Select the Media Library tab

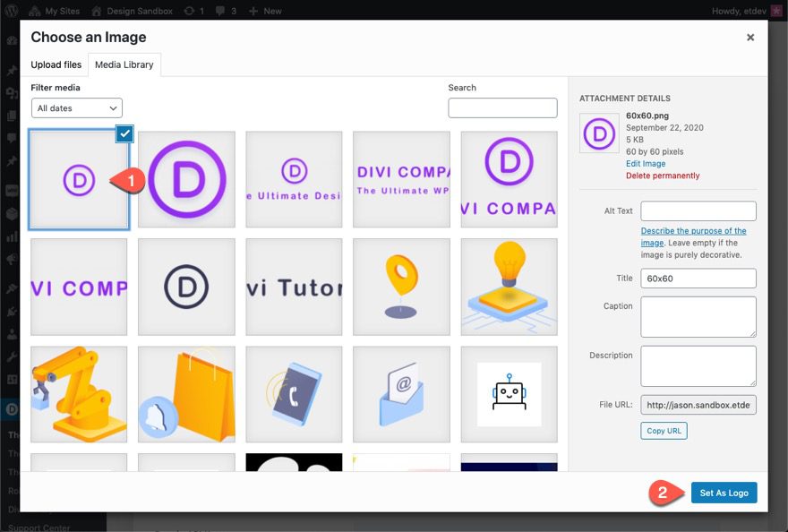click(124, 64)
